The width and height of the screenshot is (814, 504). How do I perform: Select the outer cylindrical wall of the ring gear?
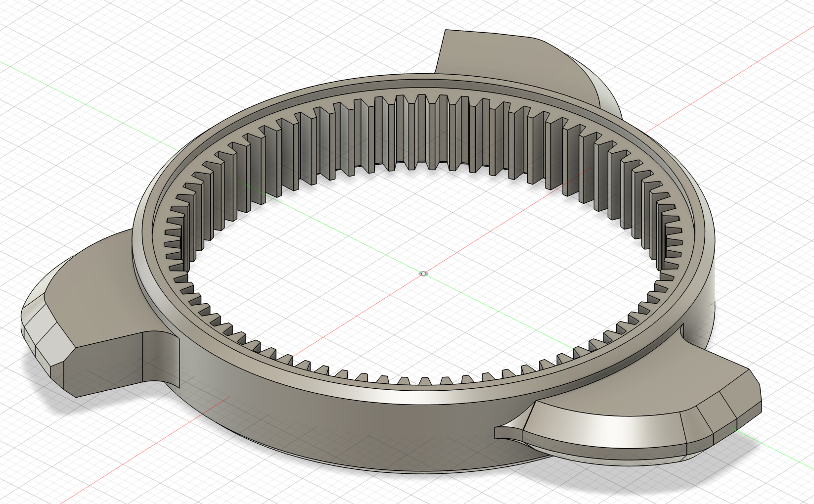346,420
